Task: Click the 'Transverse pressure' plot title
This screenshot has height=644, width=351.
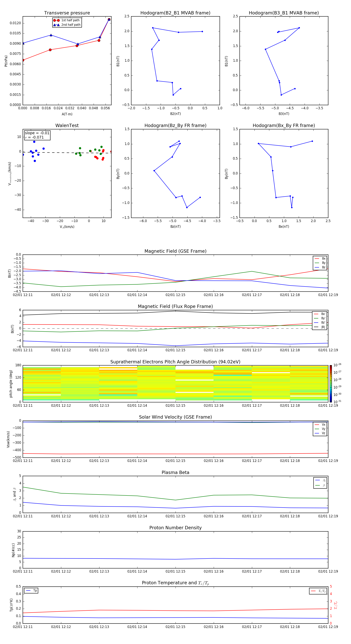Action: pyautogui.click(x=67, y=13)
